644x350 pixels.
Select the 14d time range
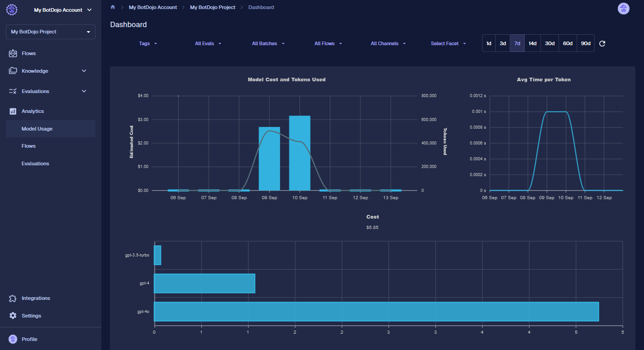pyautogui.click(x=533, y=43)
